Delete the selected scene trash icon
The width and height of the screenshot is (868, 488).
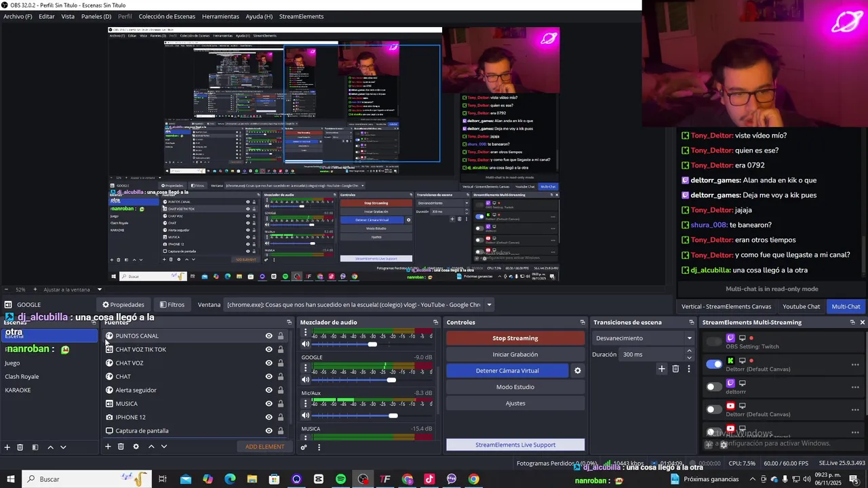[20, 447]
